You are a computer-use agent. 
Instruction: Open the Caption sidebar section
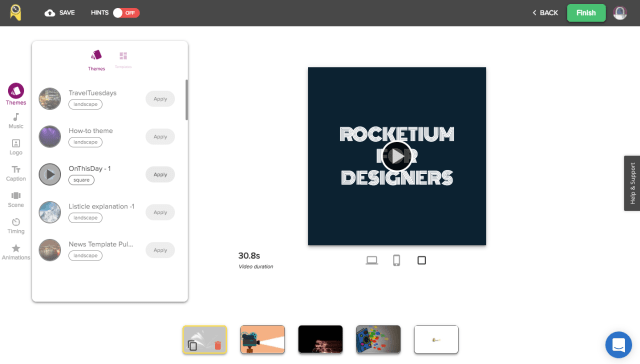(16, 173)
